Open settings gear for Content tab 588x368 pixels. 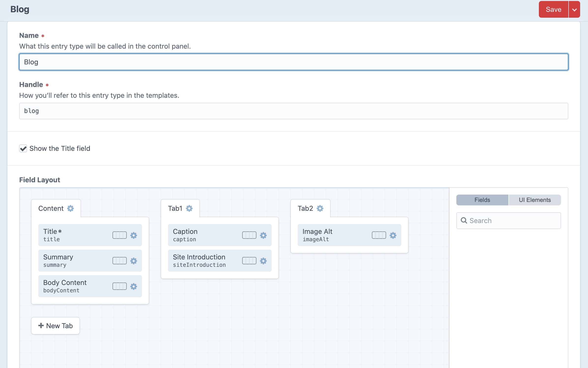[x=70, y=208]
